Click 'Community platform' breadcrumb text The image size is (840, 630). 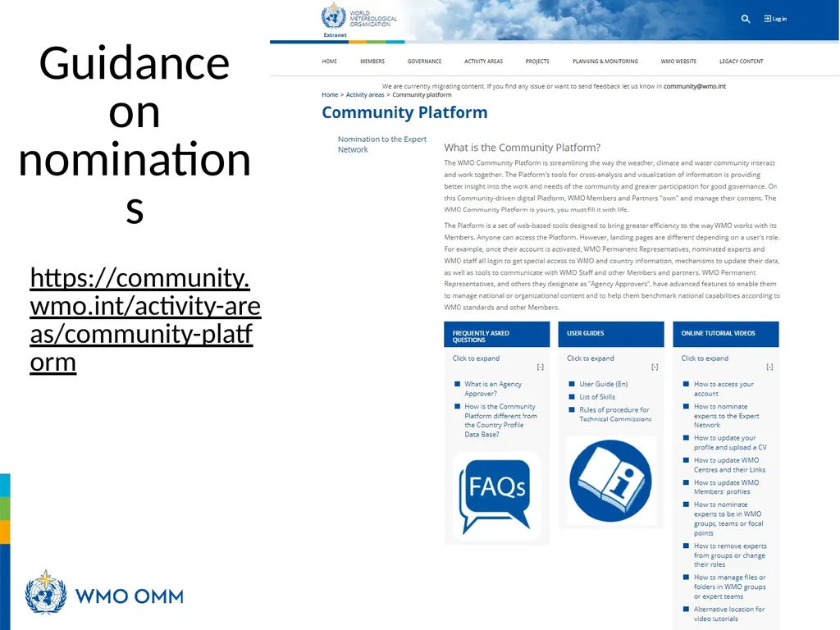pyautogui.click(x=422, y=95)
